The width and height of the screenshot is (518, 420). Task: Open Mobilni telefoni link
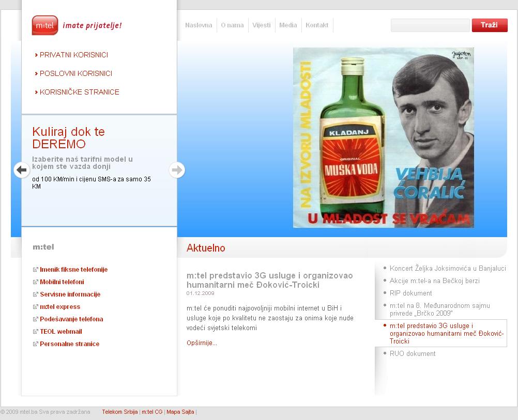62,282
